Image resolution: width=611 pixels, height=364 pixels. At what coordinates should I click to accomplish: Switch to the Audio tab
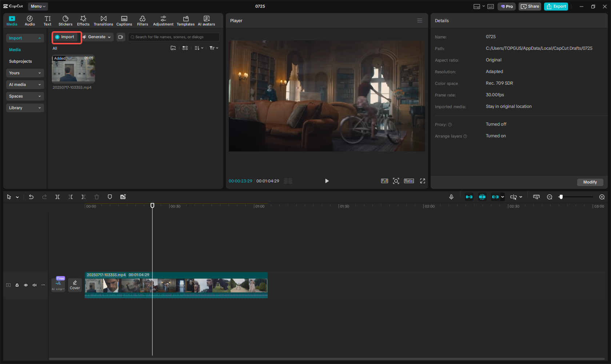click(29, 20)
